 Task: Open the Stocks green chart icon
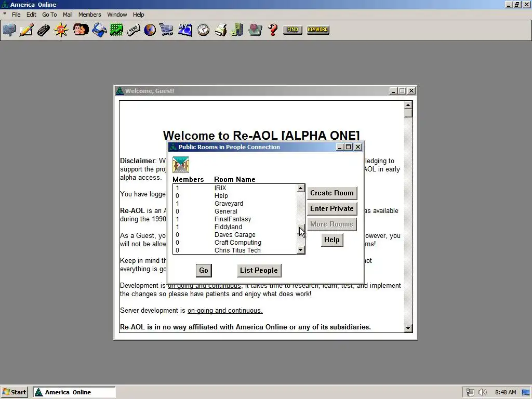pos(116,30)
